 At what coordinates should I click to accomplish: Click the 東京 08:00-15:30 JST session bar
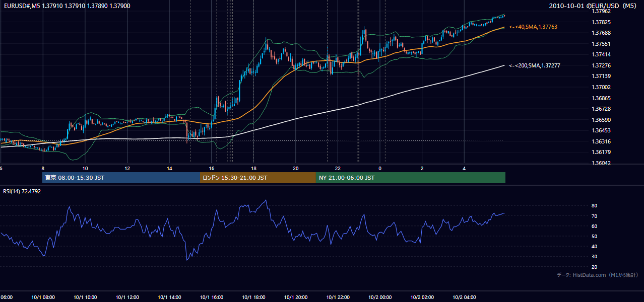[121, 178]
